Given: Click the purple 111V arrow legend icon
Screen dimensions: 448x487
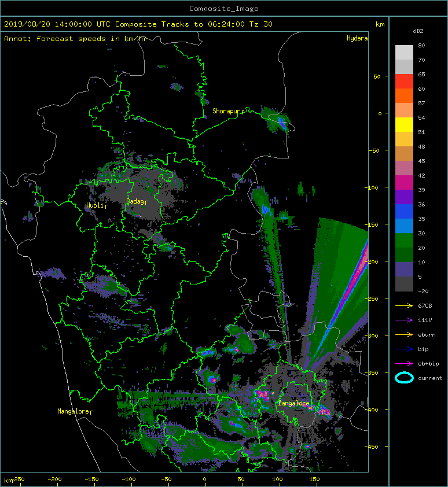Looking at the screenshot, I should [404, 320].
